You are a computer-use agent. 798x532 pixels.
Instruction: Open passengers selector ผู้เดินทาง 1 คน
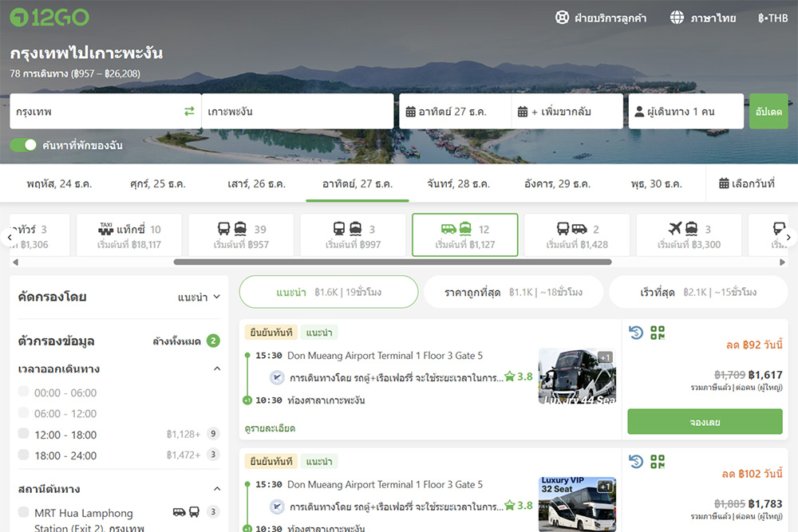click(x=686, y=111)
